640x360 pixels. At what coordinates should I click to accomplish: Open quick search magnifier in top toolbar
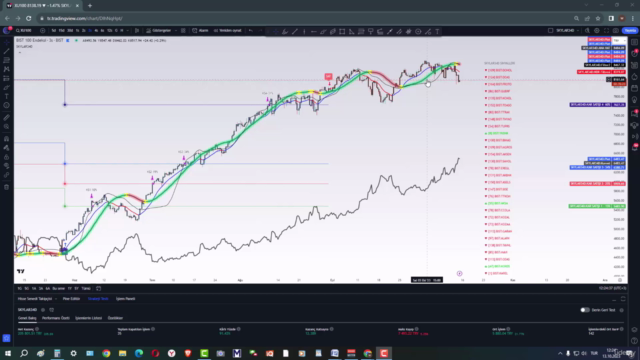tap(587, 31)
